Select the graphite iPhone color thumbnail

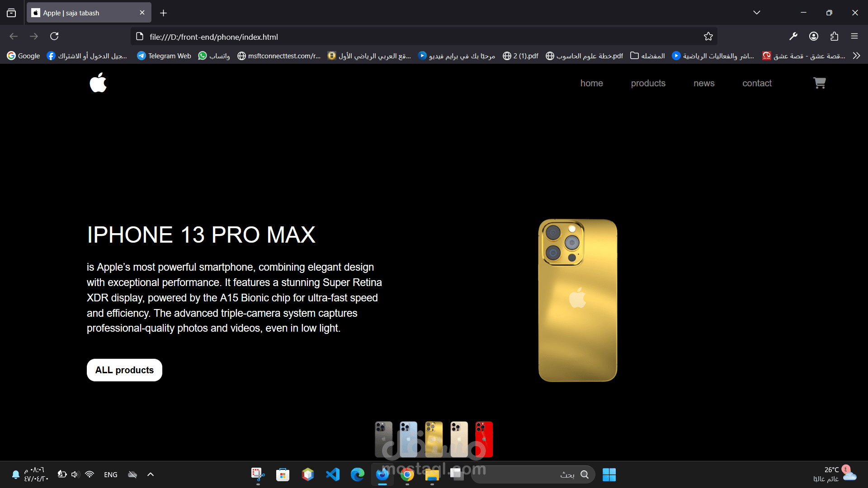(383, 439)
